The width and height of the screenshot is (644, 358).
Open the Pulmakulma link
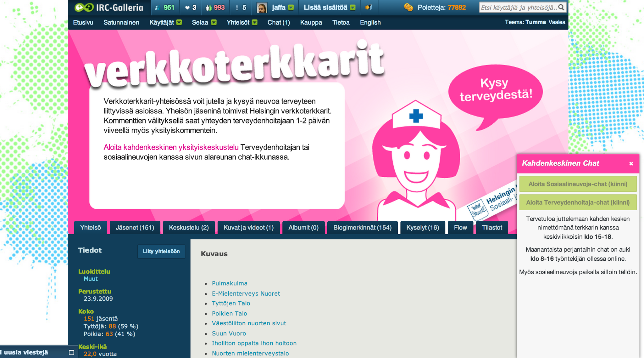[x=230, y=283]
